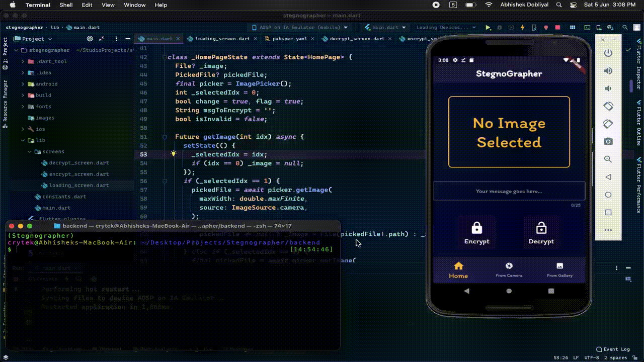Click emulator zoom magnifier icon
Viewport: 644px width, 362px height.
(x=608, y=159)
